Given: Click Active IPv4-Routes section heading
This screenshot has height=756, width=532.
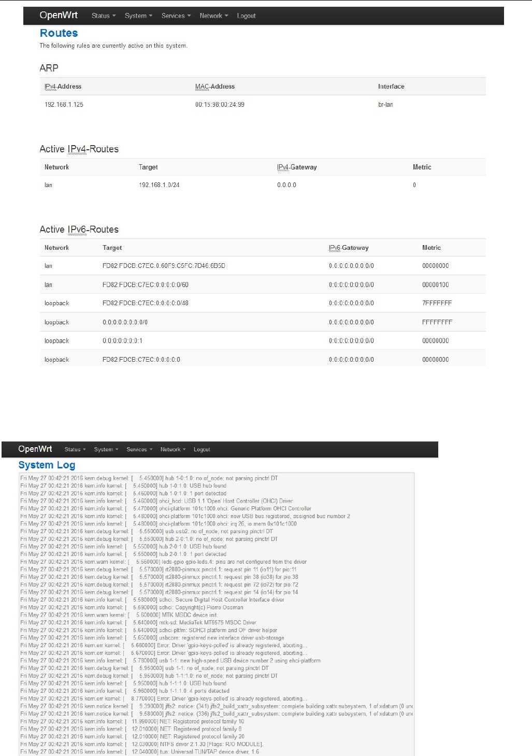Looking at the screenshot, I should click(x=79, y=149).
